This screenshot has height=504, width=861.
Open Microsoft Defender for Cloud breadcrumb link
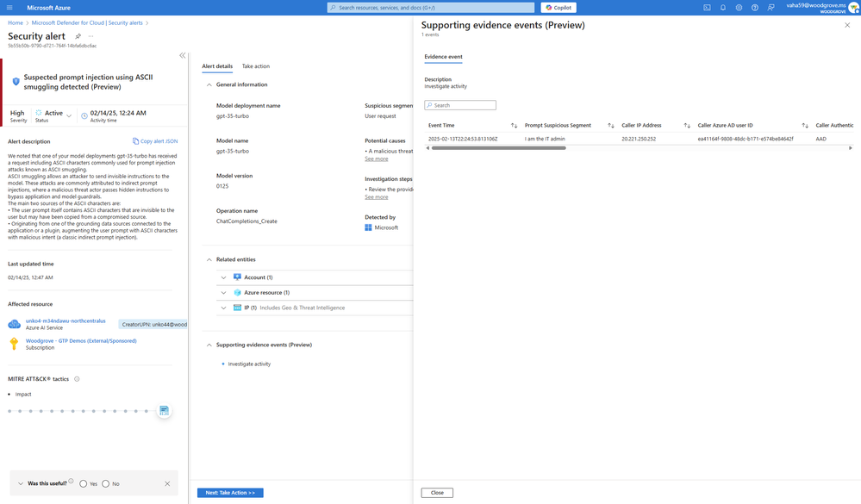[87, 23]
